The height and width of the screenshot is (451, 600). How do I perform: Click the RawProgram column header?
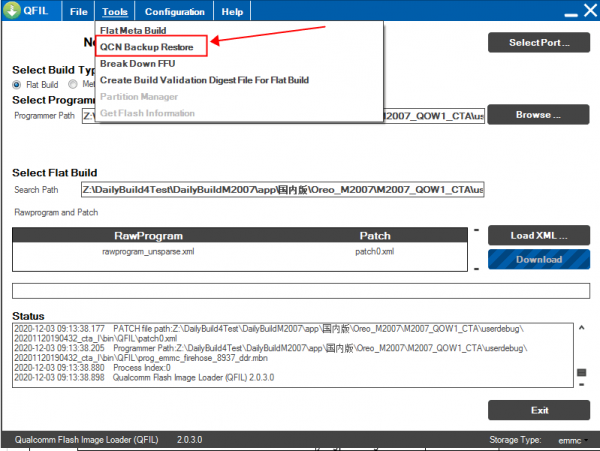148,236
